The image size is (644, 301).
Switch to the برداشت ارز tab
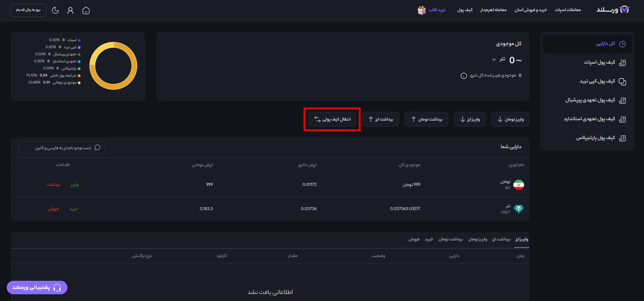(x=501, y=239)
